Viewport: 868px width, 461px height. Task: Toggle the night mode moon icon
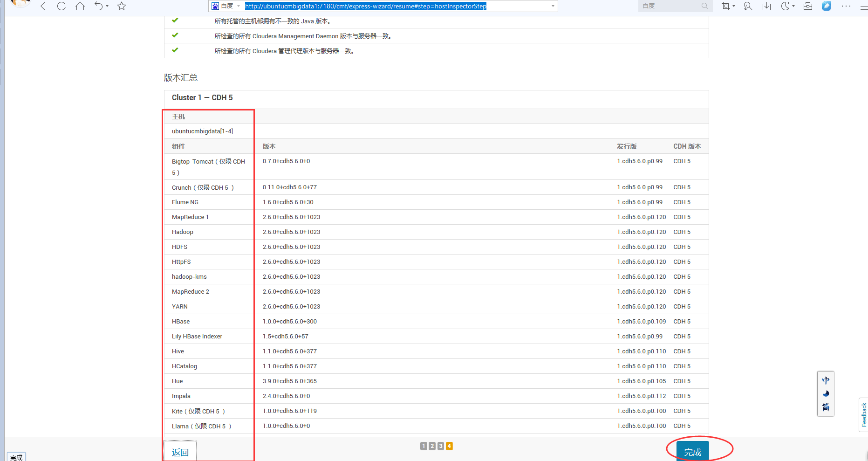(x=786, y=6)
